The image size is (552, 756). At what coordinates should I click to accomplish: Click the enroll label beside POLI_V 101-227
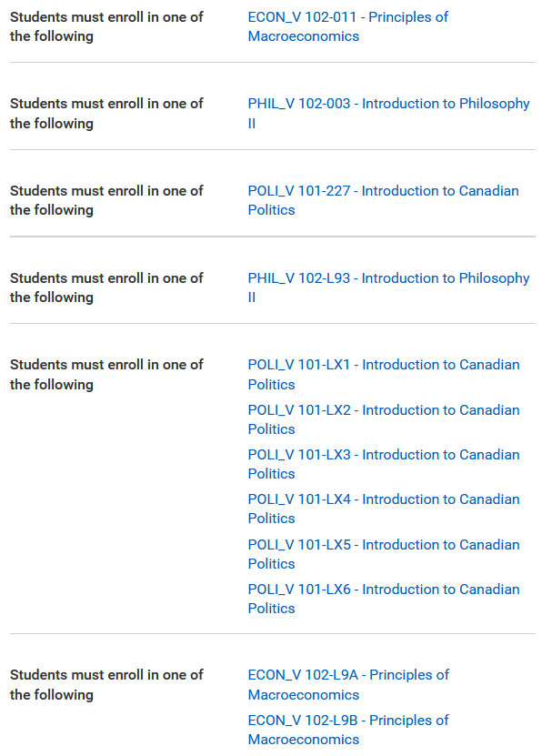tap(106, 200)
